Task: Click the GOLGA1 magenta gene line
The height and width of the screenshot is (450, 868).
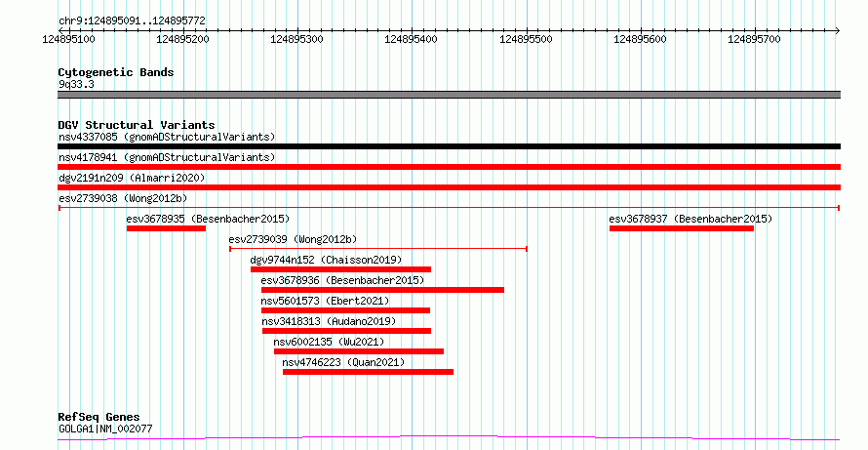Action: [449, 438]
